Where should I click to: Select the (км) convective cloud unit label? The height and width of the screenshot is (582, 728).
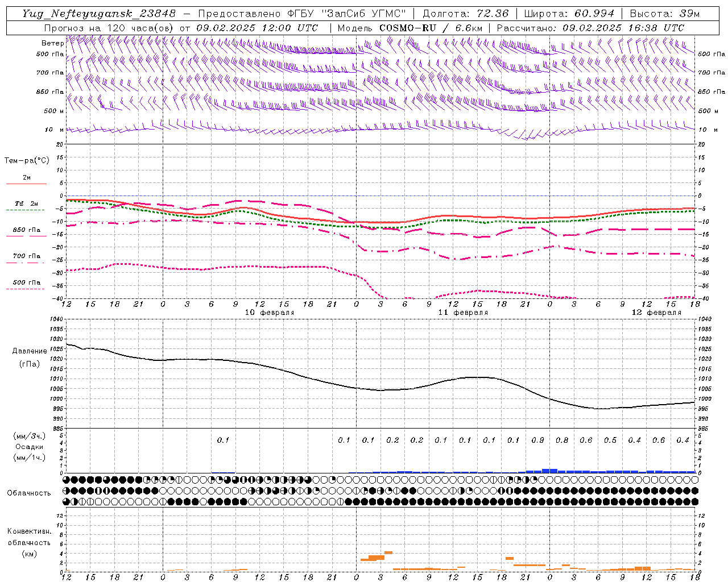coord(29,554)
